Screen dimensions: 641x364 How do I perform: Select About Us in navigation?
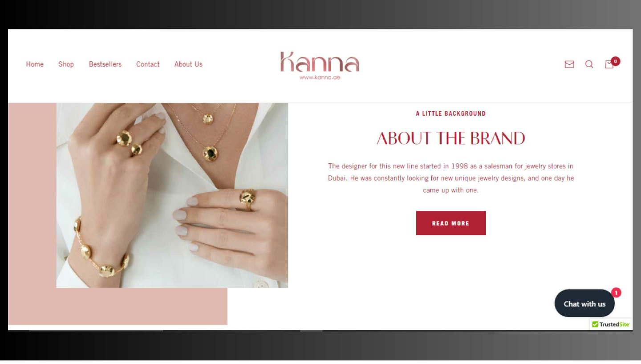tap(188, 64)
